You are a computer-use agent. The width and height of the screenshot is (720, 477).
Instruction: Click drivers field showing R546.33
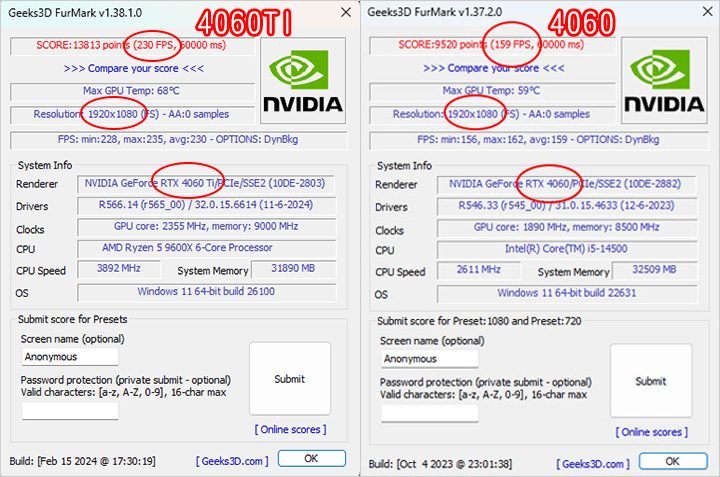point(567,206)
